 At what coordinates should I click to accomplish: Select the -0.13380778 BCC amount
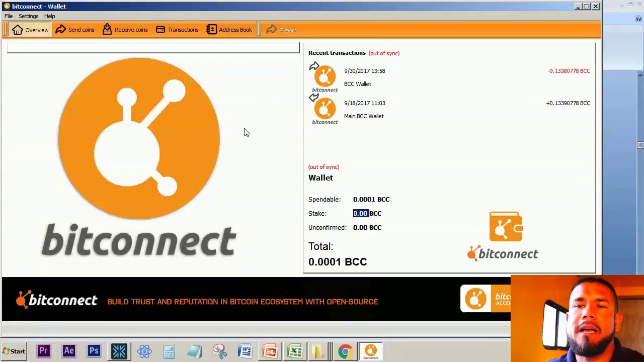click(x=569, y=71)
